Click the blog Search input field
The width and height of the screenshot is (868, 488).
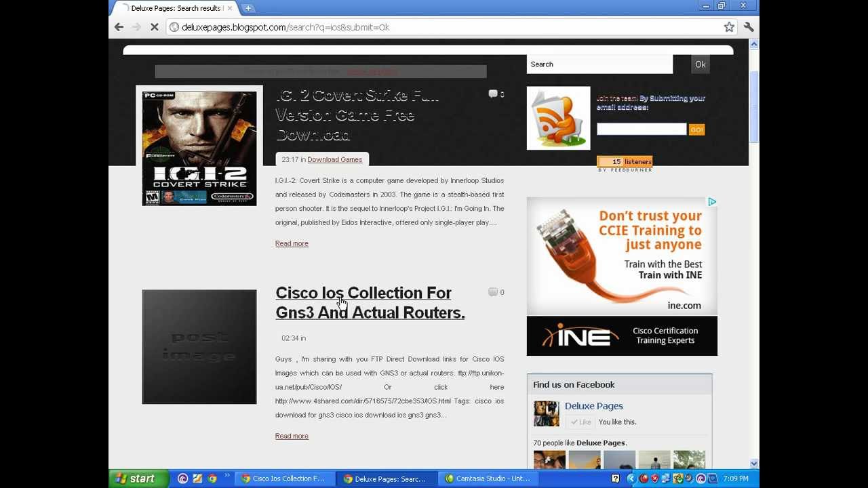(599, 64)
